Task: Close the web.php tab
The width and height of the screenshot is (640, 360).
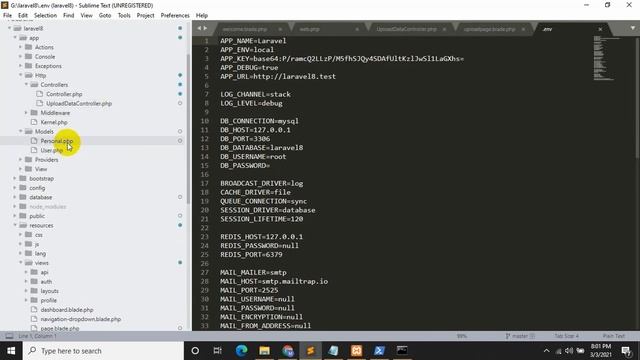Action: pos(357,29)
